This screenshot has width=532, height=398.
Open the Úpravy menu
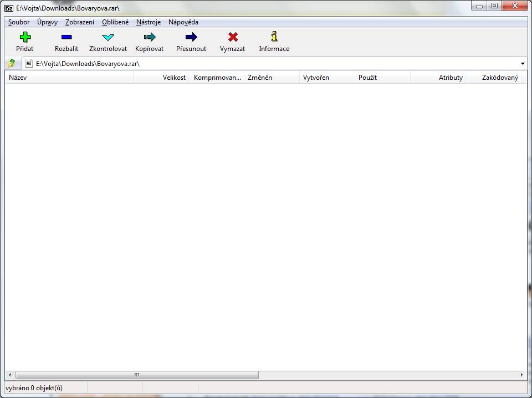pos(47,22)
